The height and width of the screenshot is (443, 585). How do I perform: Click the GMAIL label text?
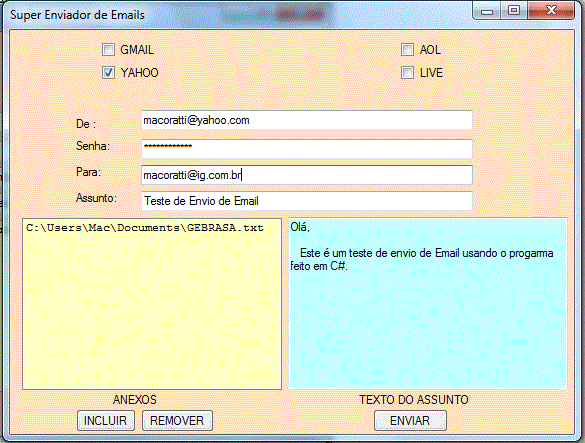click(137, 50)
